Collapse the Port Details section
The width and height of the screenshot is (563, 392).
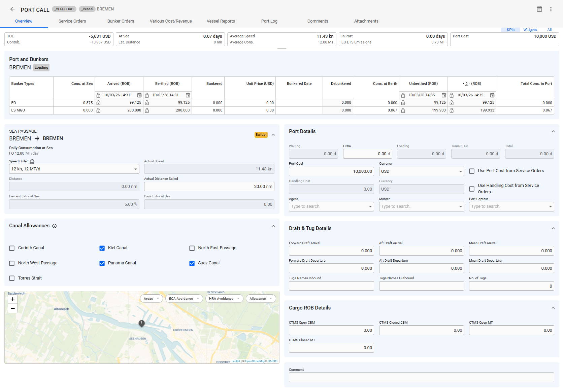pos(553,131)
